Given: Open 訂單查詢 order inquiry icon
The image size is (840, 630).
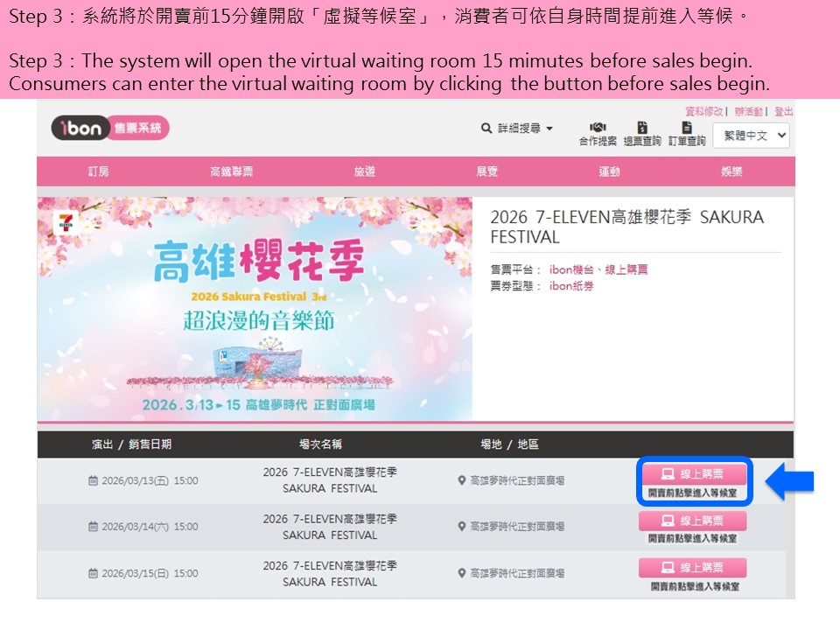Looking at the screenshot, I should coord(687,128).
